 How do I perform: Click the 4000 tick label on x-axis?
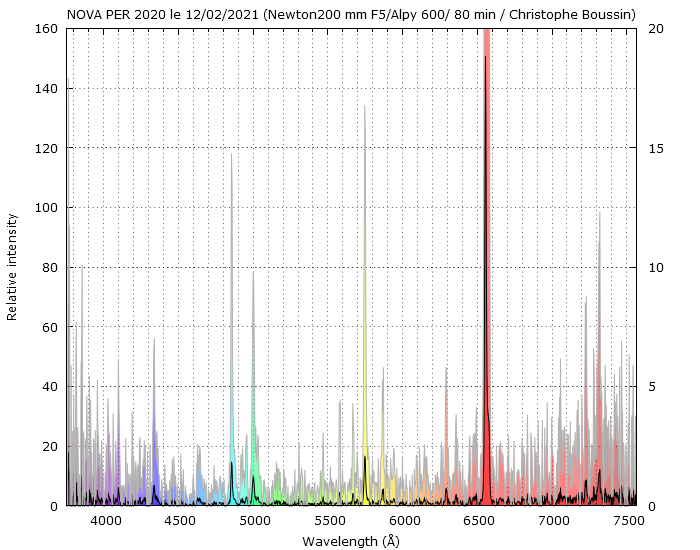point(104,521)
